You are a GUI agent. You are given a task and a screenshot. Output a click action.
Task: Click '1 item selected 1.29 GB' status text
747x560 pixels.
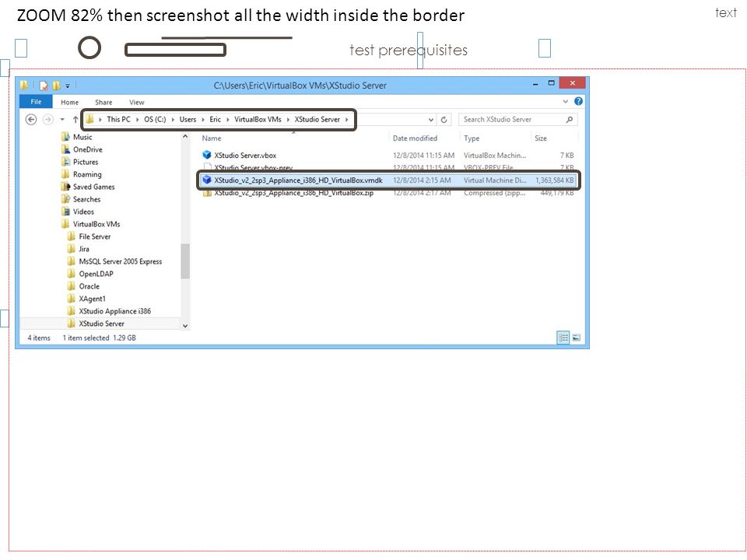pos(99,338)
